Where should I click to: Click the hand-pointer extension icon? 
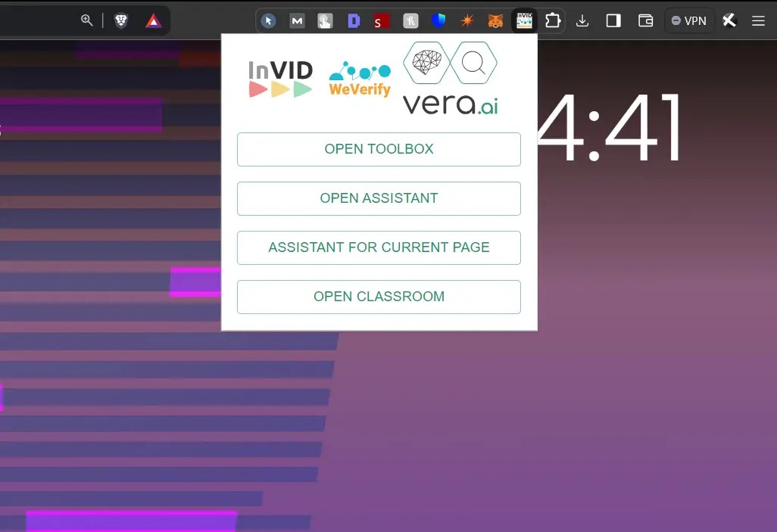[325, 20]
